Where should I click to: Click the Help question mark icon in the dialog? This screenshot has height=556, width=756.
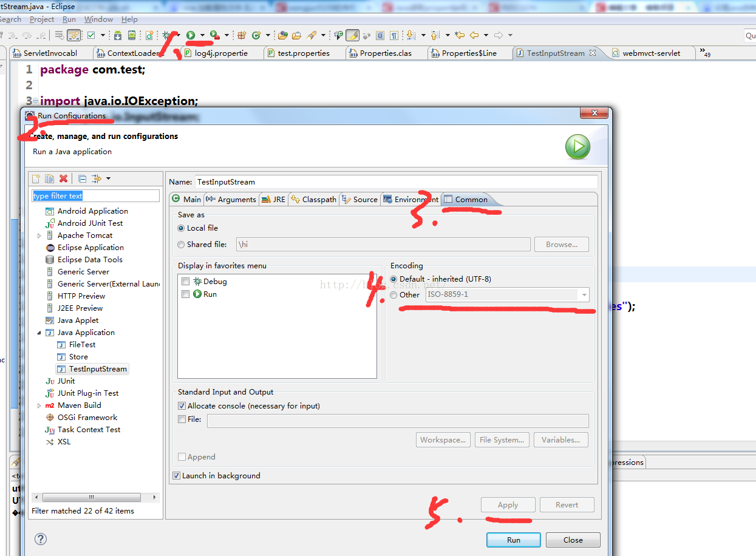coord(41,539)
